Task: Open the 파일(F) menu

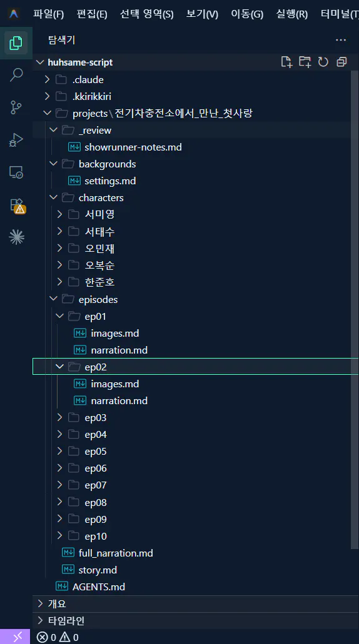Action: [49, 14]
